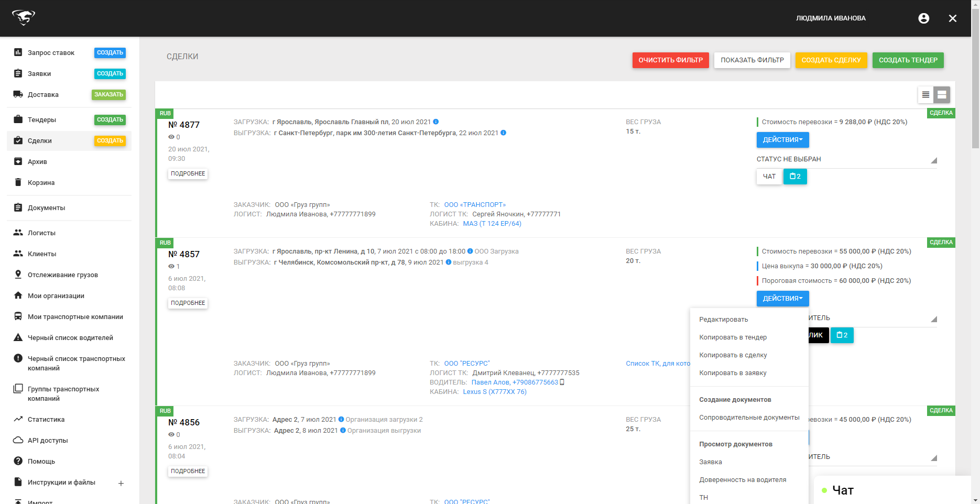Screen dimensions: 980x504
Task: Open Логисты sidebar item
Action: click(41, 233)
